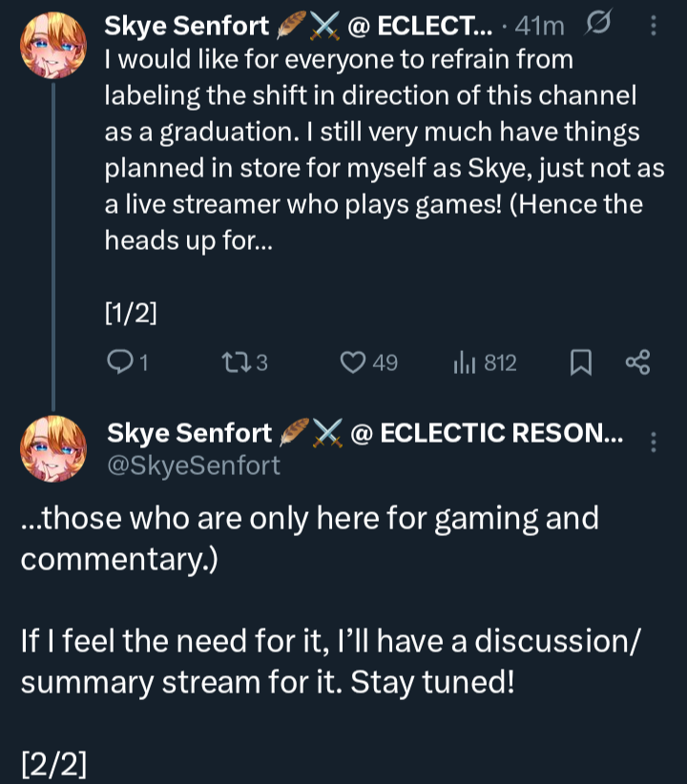Open view analytics bar chart icon showing 812
Image resolution: width=687 pixels, height=784 pixels.
point(464,362)
